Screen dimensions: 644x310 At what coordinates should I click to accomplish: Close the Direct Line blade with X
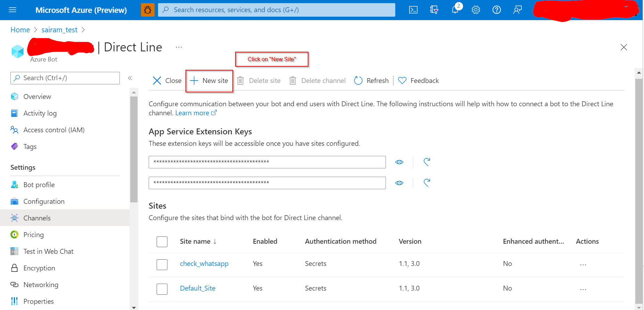click(x=624, y=47)
